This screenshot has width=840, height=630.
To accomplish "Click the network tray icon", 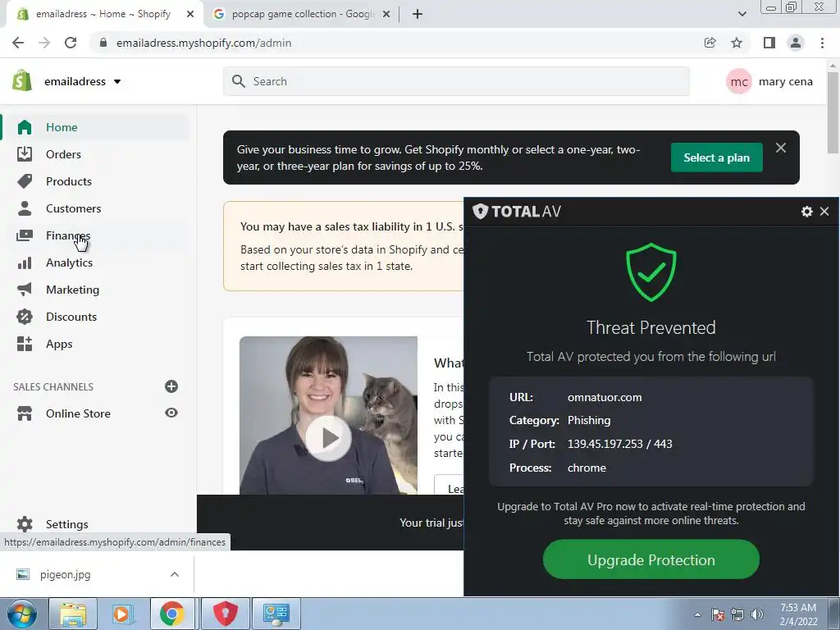I will 737,614.
